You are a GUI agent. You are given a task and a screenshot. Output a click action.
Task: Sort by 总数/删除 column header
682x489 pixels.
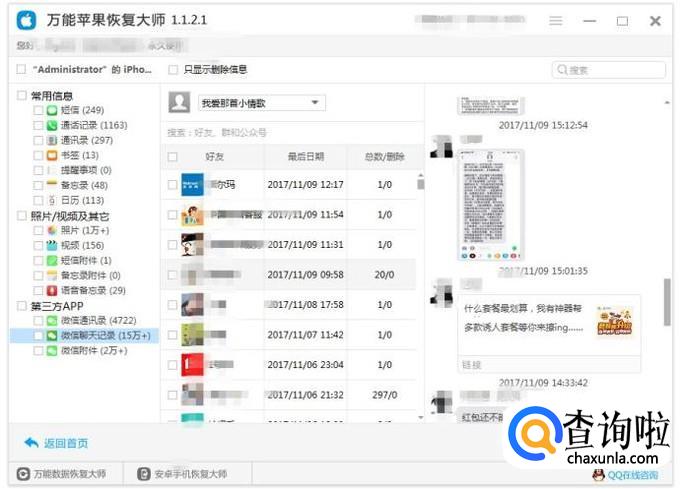tap(384, 157)
